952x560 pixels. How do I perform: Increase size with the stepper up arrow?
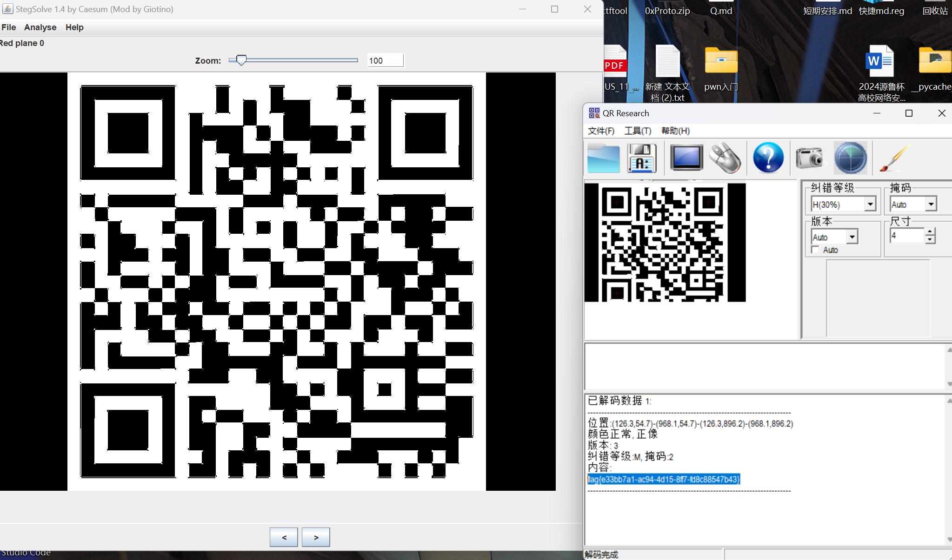(930, 232)
